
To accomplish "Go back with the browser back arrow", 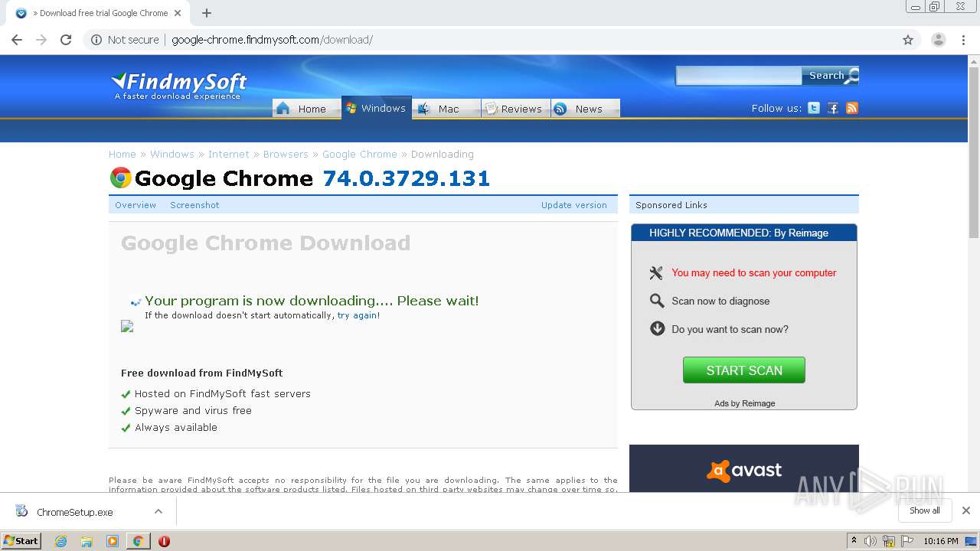I will click(x=17, y=40).
